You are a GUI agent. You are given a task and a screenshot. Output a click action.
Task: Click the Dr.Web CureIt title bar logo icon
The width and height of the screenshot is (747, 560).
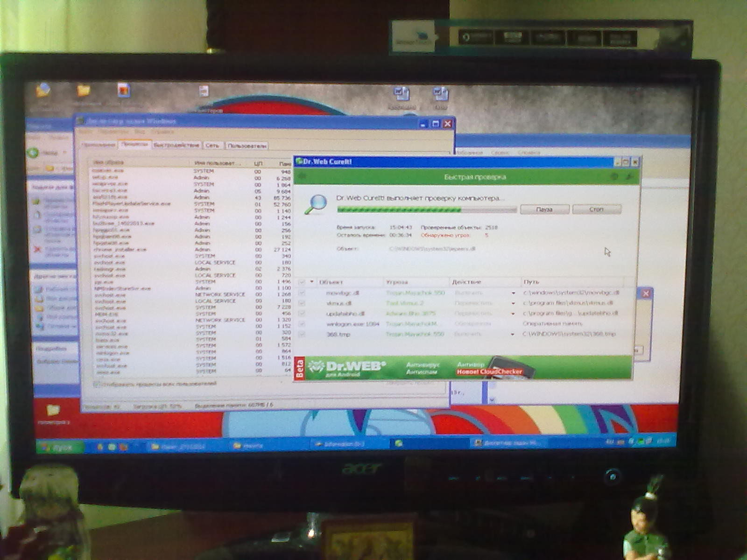pyautogui.click(x=299, y=161)
